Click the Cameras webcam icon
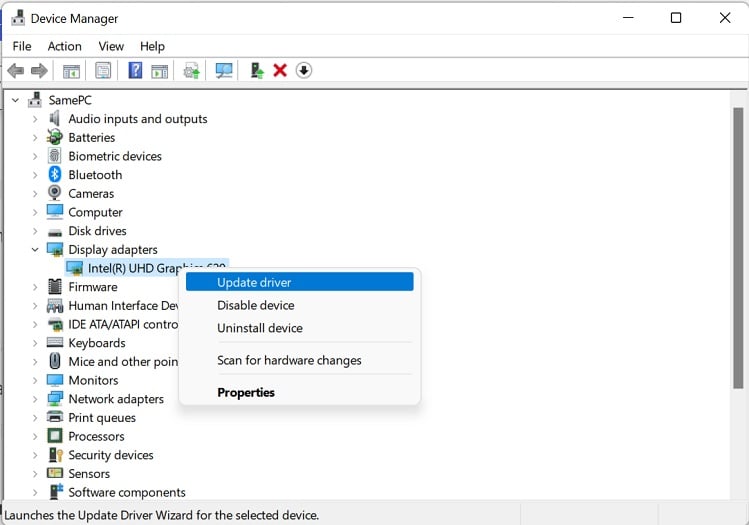749x525 pixels. point(54,193)
